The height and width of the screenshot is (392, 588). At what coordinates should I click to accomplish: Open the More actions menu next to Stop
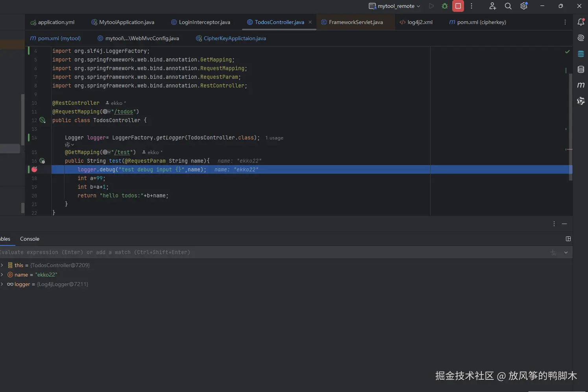pos(472,6)
